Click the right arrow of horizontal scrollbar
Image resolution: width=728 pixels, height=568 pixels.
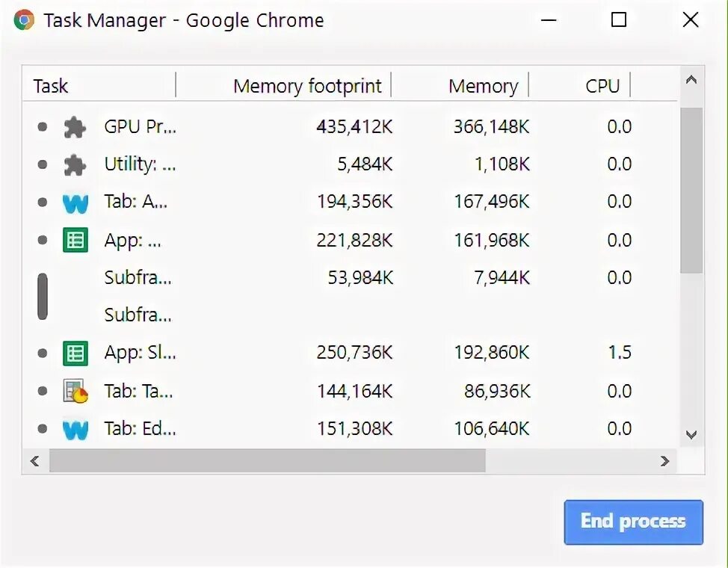pyautogui.click(x=664, y=461)
